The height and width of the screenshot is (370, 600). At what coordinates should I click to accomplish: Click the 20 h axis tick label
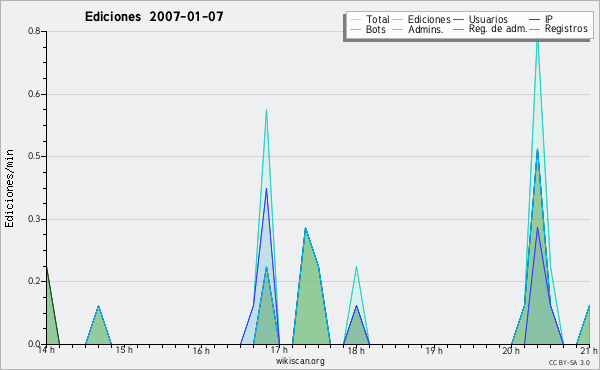(x=511, y=350)
